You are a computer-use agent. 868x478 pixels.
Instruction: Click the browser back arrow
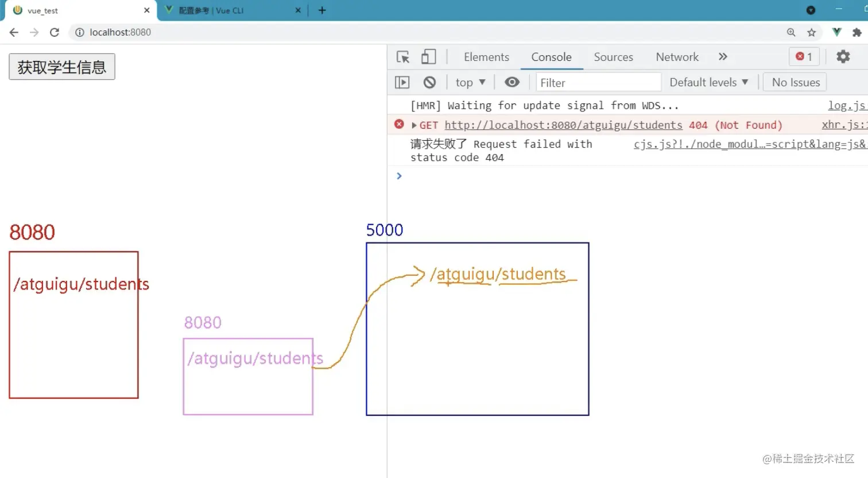14,32
